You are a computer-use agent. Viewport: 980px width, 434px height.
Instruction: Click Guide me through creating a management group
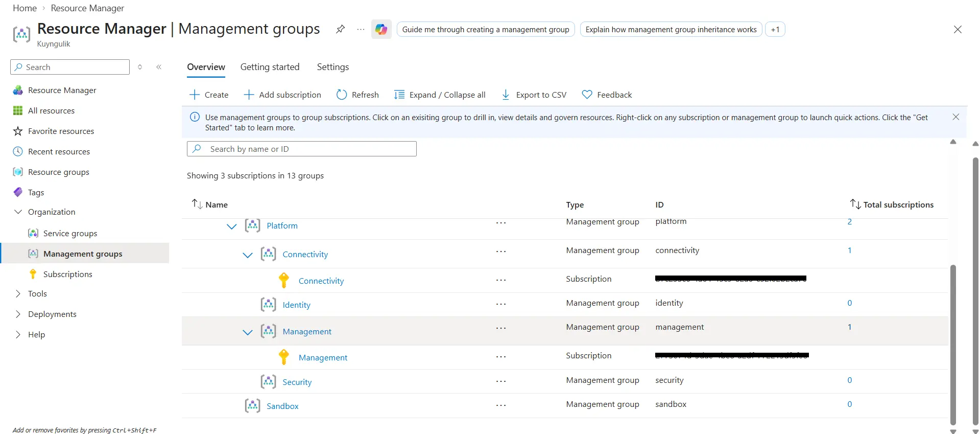point(486,29)
